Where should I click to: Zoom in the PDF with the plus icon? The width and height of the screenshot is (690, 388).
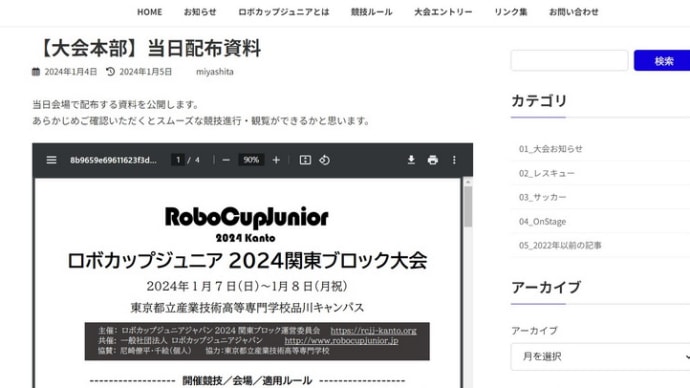[x=276, y=160]
